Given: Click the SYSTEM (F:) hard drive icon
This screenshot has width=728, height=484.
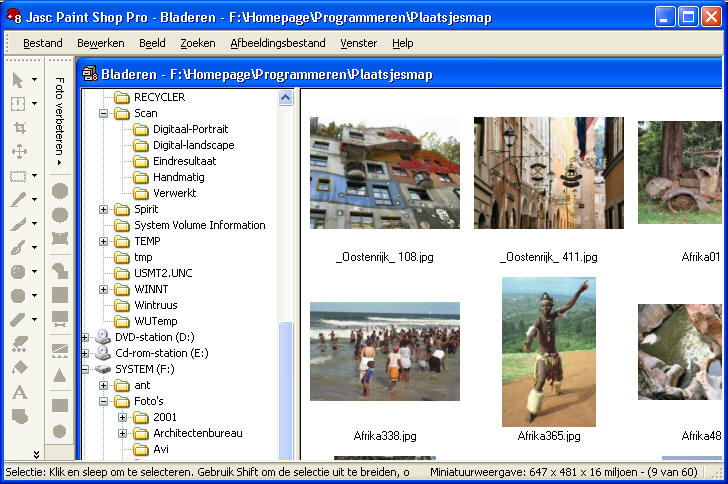Looking at the screenshot, I should tap(102, 369).
